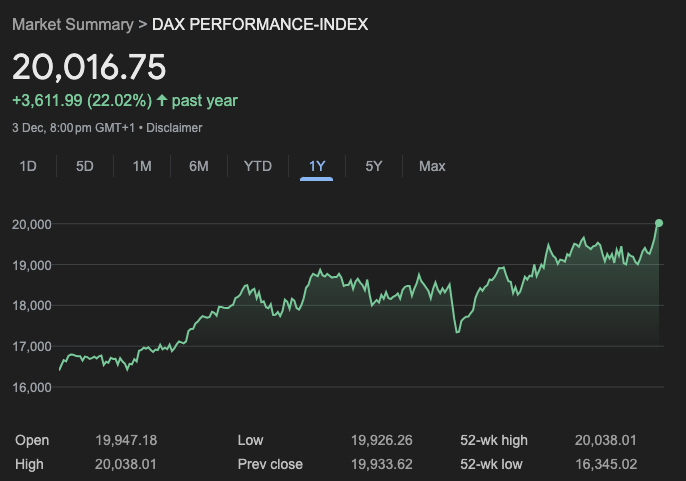
Task: Click the 52-wk high label
Action: pyautogui.click(x=494, y=440)
